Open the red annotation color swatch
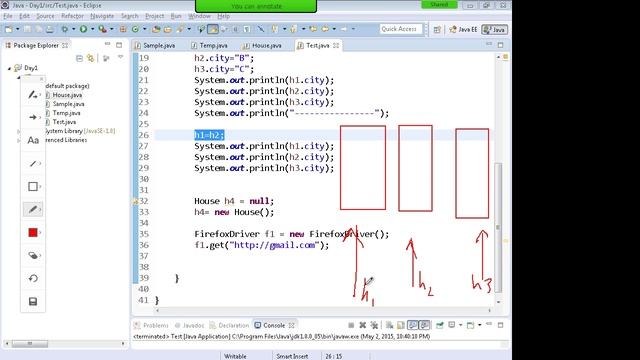 pyautogui.click(x=33, y=232)
